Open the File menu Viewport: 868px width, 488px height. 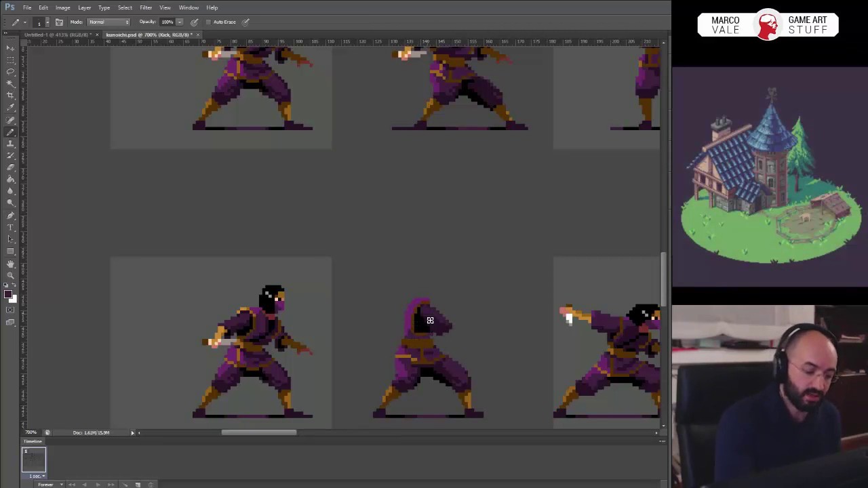pos(27,7)
